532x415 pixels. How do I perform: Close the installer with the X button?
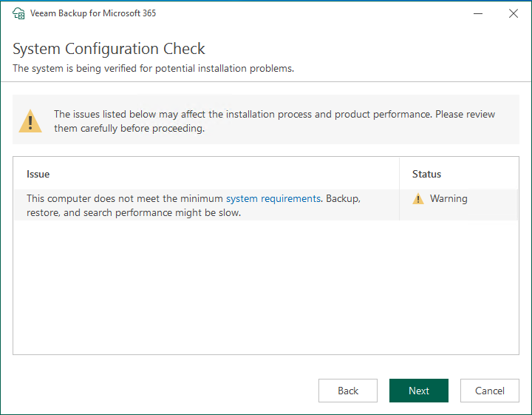click(514, 13)
